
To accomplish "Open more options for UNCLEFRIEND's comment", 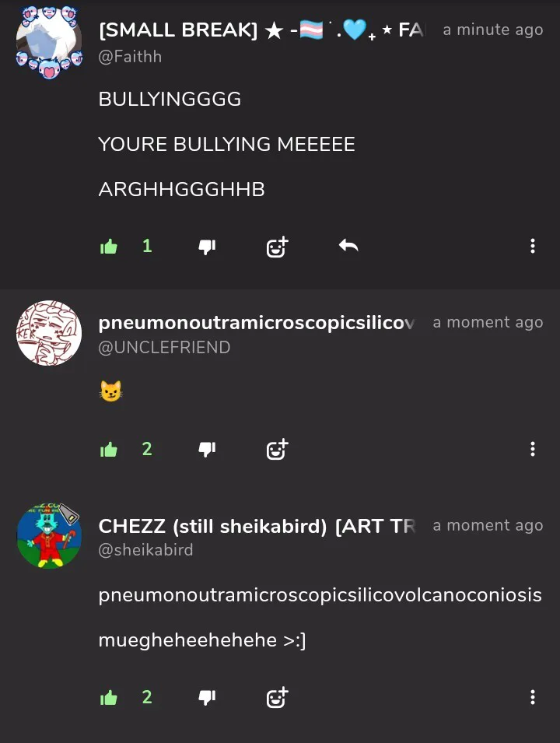I will [533, 449].
